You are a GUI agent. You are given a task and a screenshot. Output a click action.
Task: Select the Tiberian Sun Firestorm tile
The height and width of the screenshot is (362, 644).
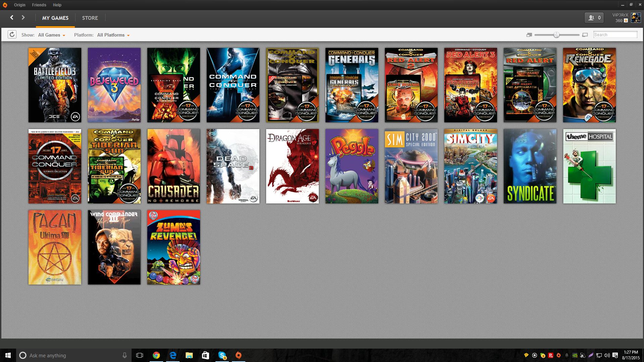(114, 166)
